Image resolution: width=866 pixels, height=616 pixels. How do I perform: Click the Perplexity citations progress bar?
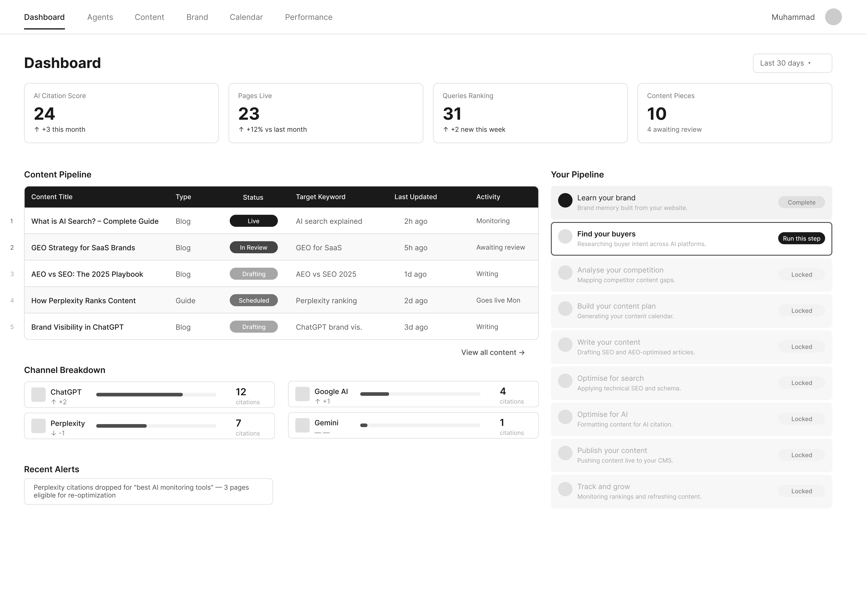coord(156,426)
